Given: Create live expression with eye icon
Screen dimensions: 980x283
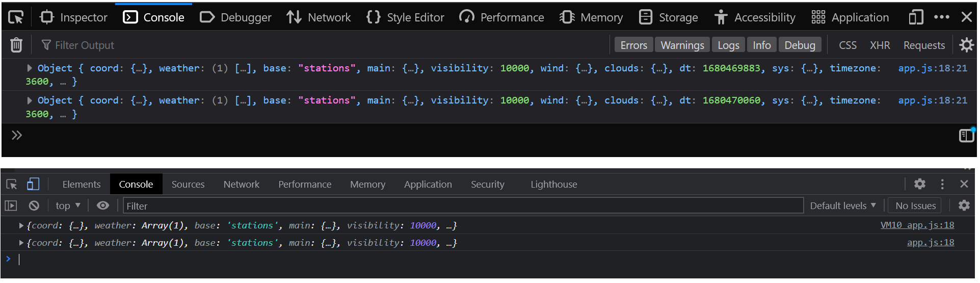Looking at the screenshot, I should coord(103,205).
